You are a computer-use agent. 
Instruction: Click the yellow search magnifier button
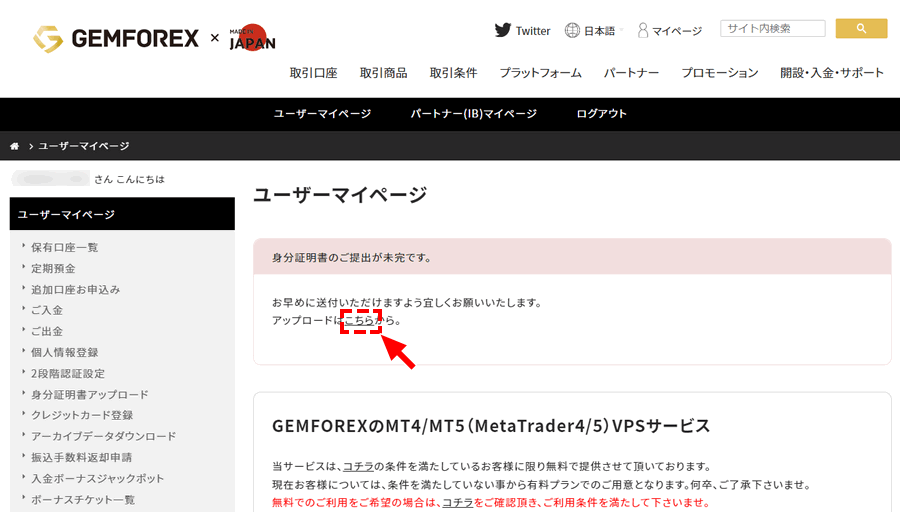coord(861,28)
